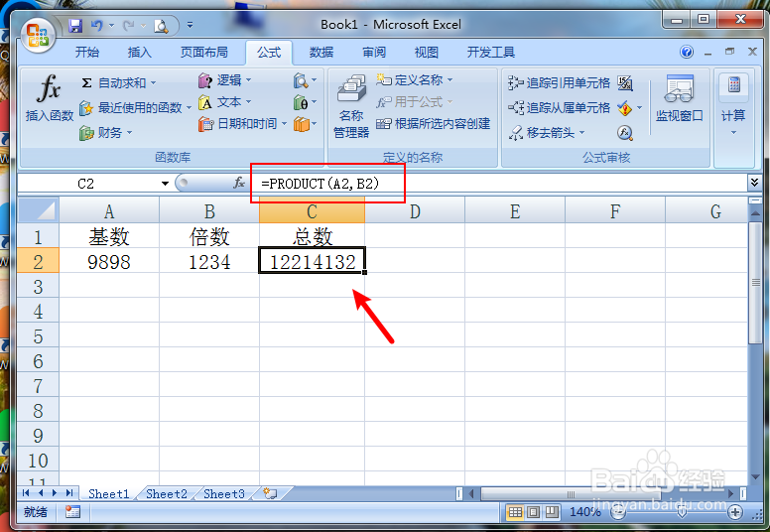Expand the Define Name dropdown arrow
Viewport: 770px width, 532px height.
449,79
